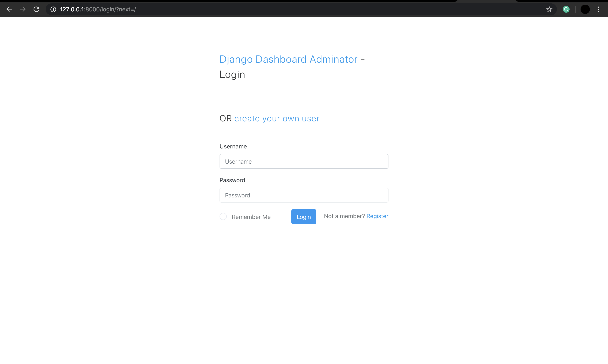Image resolution: width=608 pixels, height=364 pixels.
Task: Focus the Username input field
Action: pos(304,161)
